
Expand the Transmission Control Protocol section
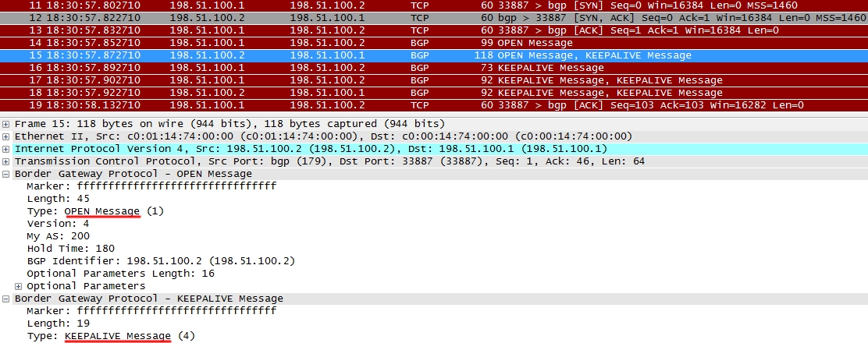coord(7,161)
